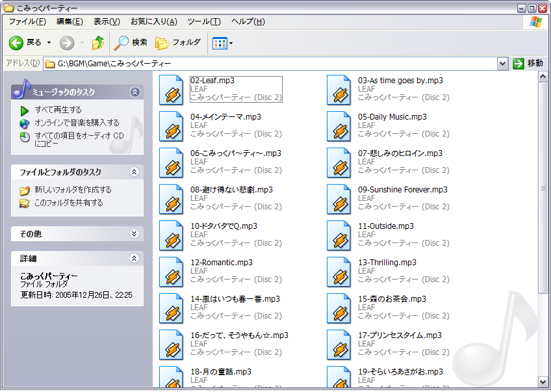The width and height of the screenshot is (551, 392).
Task: Open the ファイル(F) menu
Action: [27, 22]
